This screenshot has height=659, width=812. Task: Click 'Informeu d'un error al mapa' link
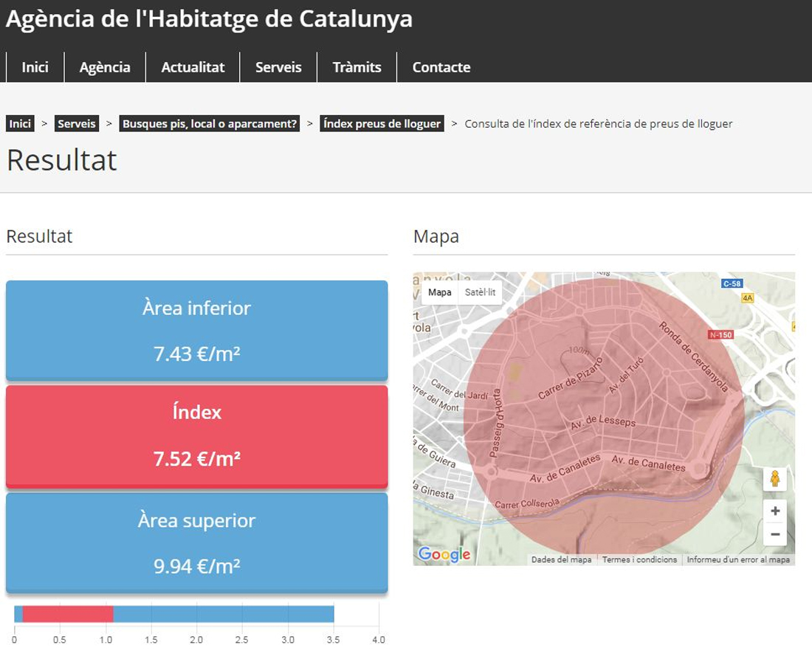[x=738, y=559]
